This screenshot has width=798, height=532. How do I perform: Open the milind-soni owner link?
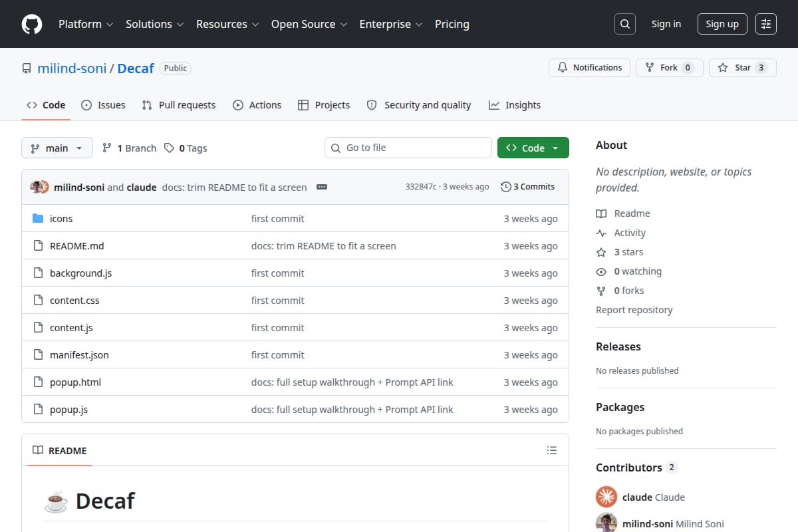click(x=72, y=68)
